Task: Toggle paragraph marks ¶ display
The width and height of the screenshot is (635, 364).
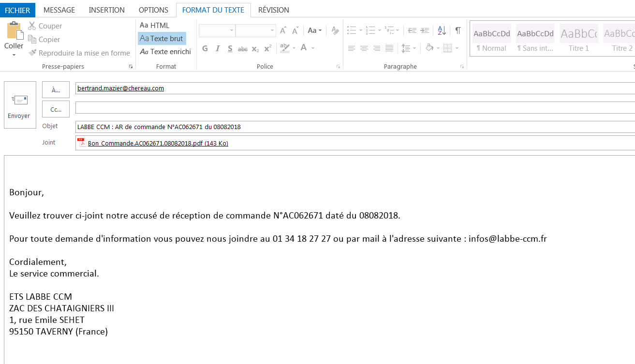Action: click(458, 30)
